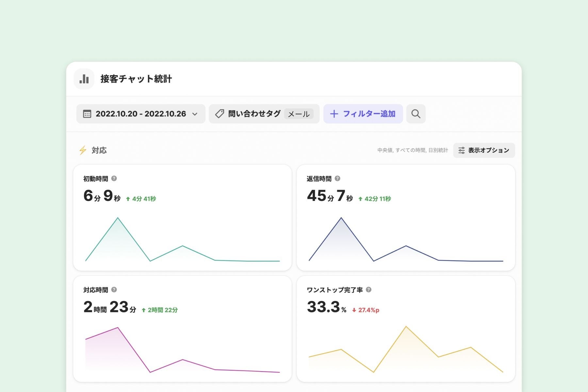
Task: Click the フィルター追加 button
Action: [363, 114]
